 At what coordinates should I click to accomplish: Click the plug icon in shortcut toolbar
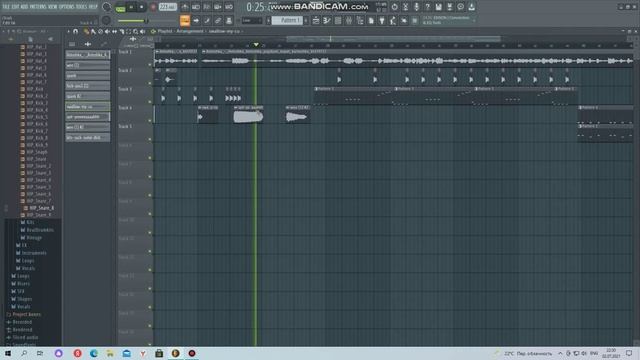382,20
